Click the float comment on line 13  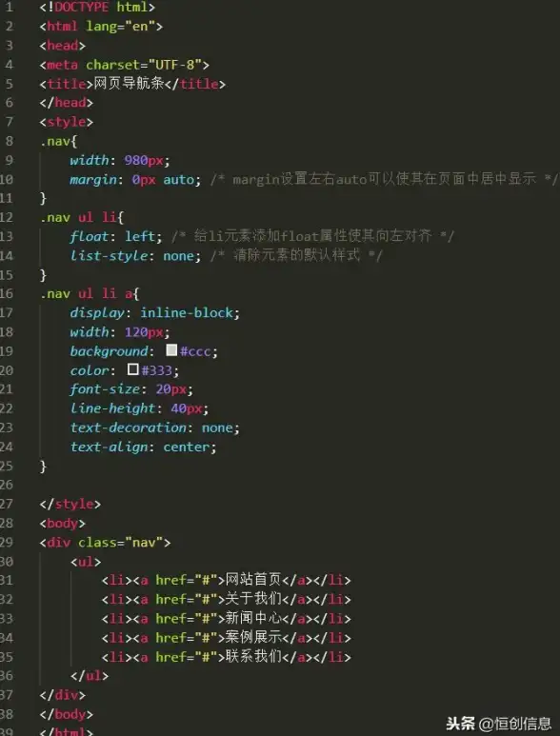pyautogui.click(x=312, y=236)
